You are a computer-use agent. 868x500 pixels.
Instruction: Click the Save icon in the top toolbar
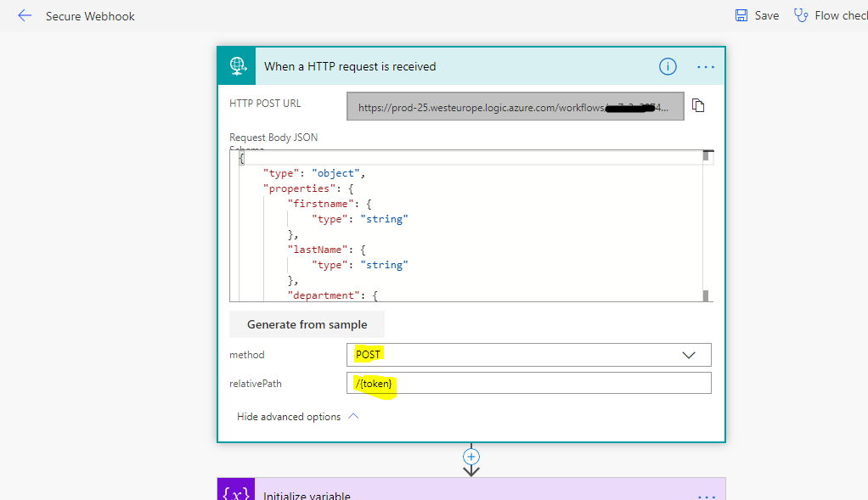741,14
